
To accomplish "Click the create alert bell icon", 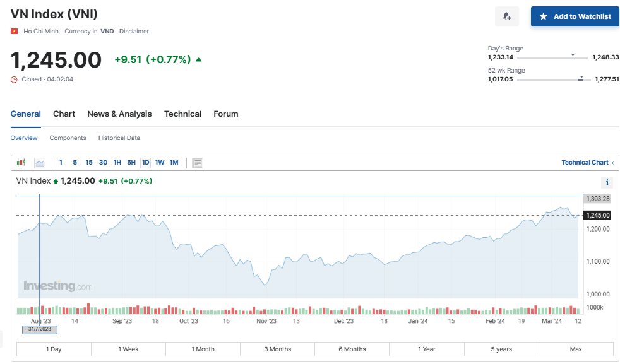I will (506, 16).
